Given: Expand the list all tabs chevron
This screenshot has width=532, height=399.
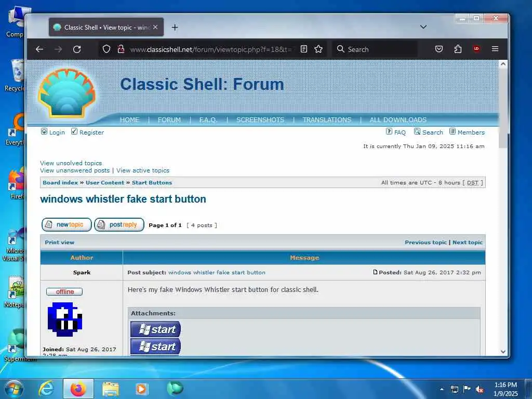Looking at the screenshot, I should coord(423,27).
